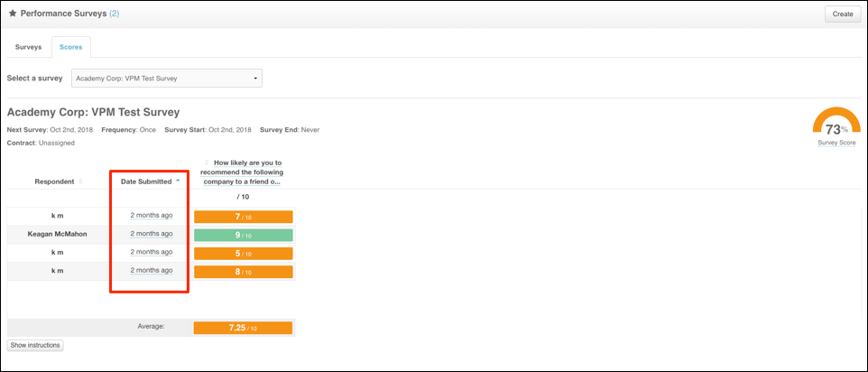Click the Academy Corp: VPM Test Survey heading
Viewport: 868px width, 372px height.
[93, 112]
